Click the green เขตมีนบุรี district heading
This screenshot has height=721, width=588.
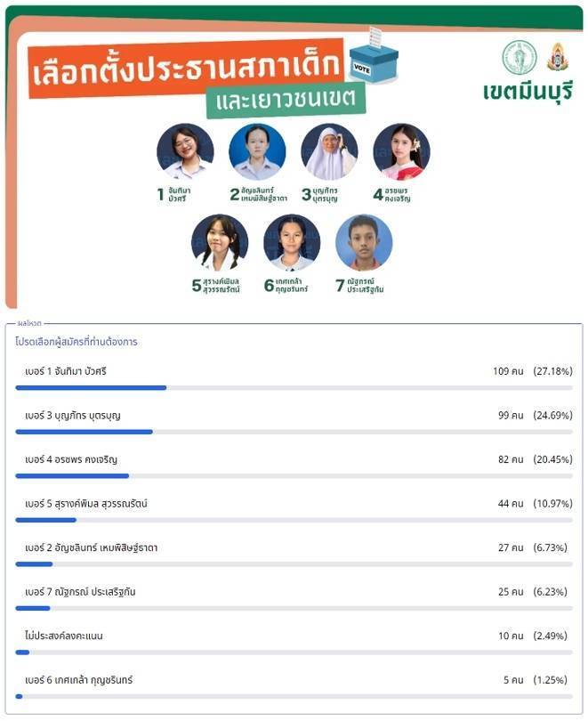click(x=528, y=92)
